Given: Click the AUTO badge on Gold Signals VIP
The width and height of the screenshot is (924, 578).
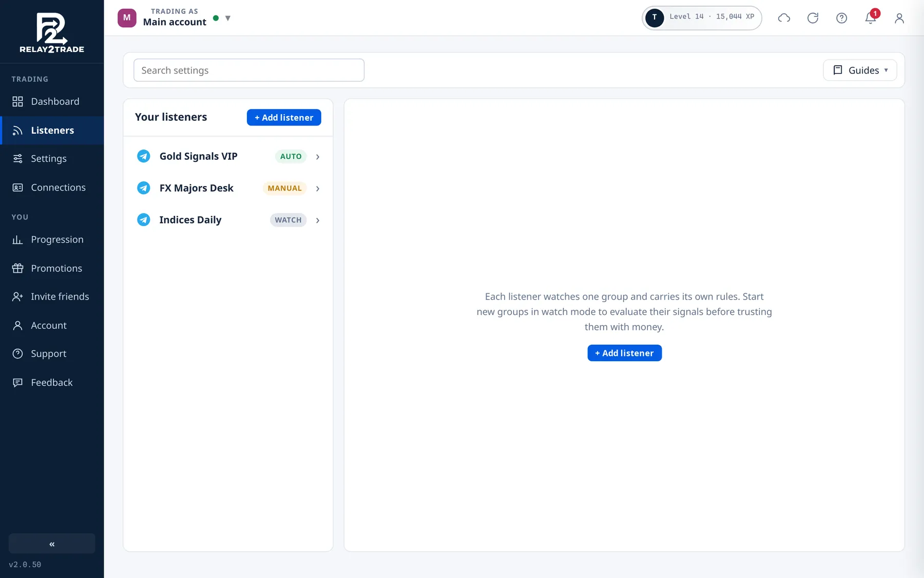Looking at the screenshot, I should [x=291, y=156].
